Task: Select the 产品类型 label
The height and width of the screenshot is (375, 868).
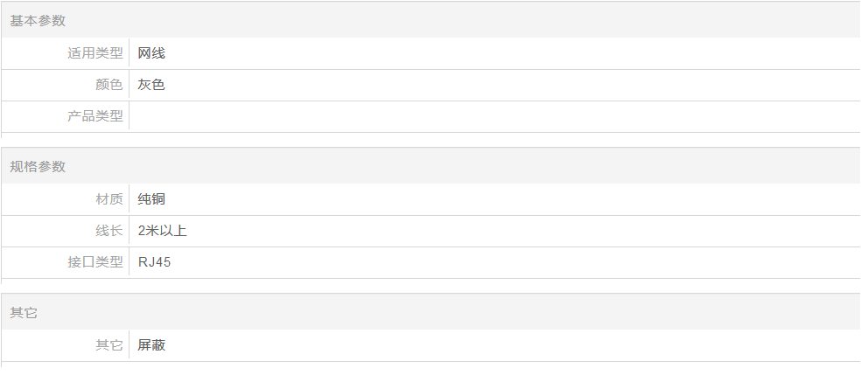Action: [94, 116]
